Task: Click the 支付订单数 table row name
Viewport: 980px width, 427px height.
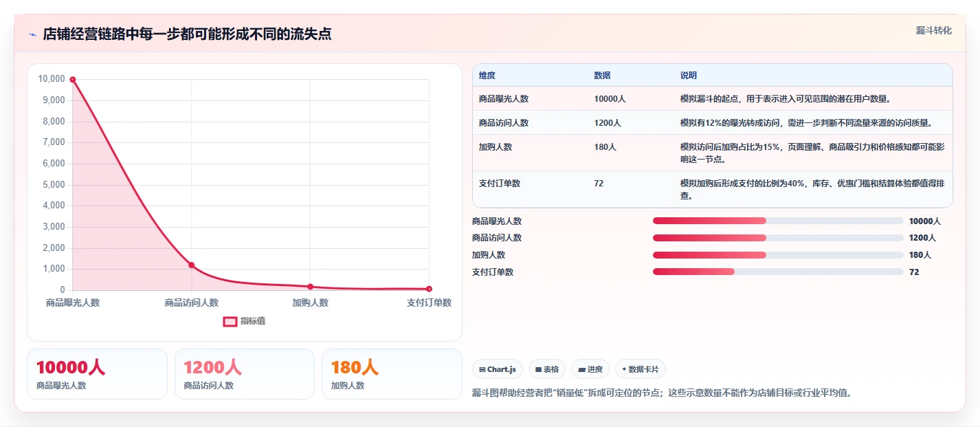Action: pyautogui.click(x=500, y=184)
